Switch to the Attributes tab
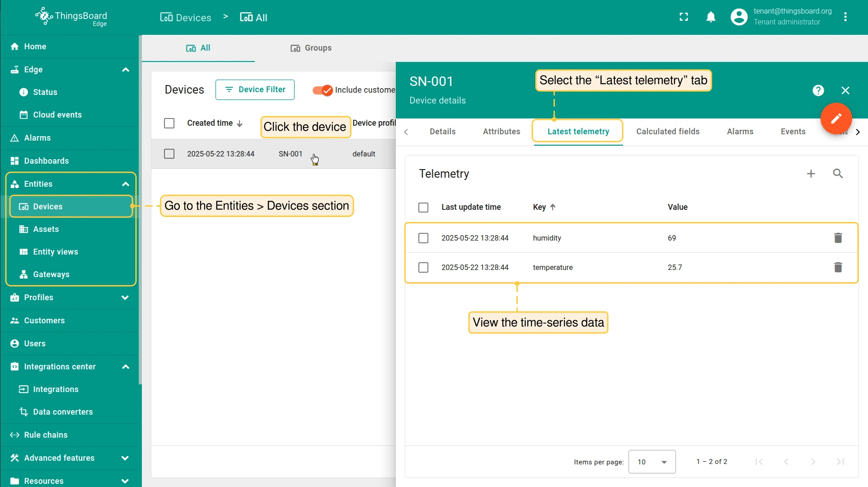 [501, 132]
